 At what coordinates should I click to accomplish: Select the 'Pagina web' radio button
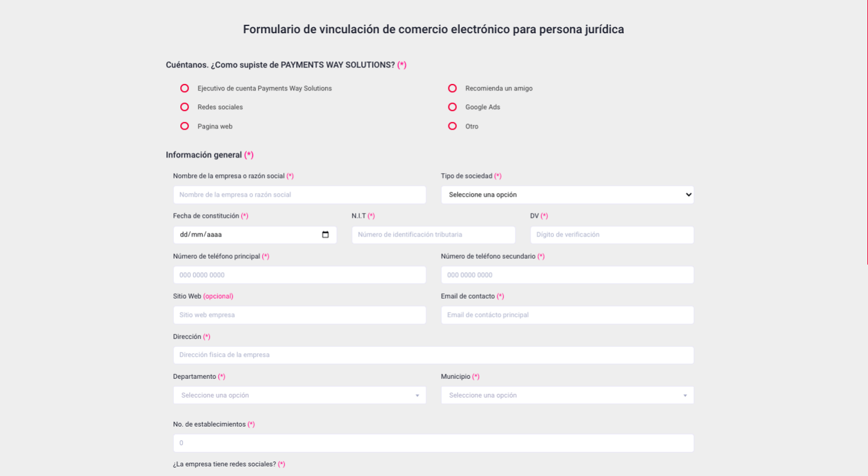click(184, 126)
